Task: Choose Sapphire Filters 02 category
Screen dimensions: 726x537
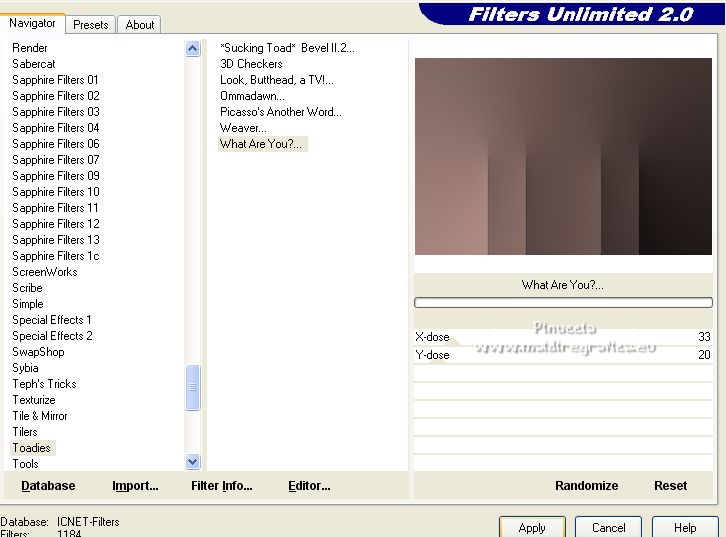Action: 56,96
